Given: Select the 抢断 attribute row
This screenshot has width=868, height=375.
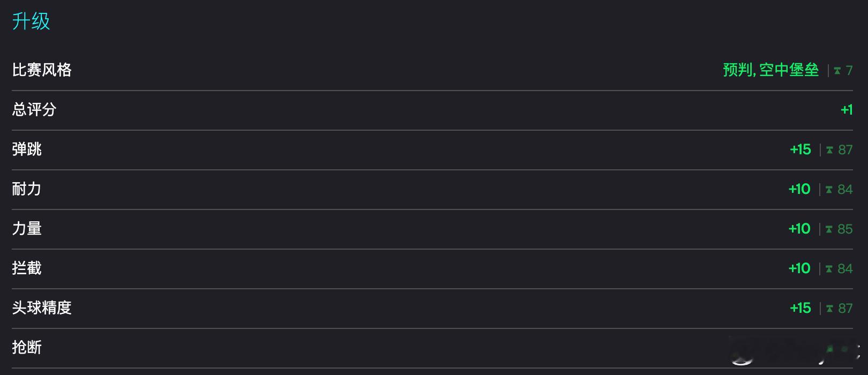Looking at the screenshot, I should click(x=432, y=348).
